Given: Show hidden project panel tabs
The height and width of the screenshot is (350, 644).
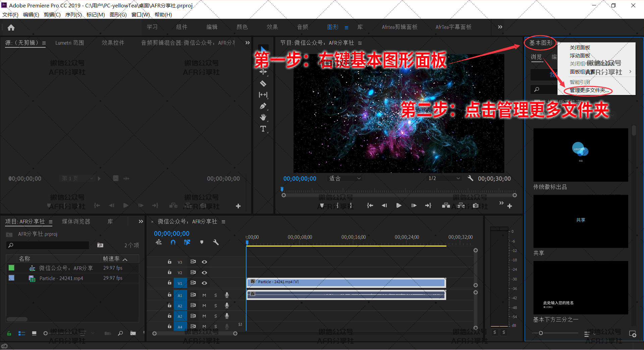Looking at the screenshot, I should pyautogui.click(x=141, y=221).
